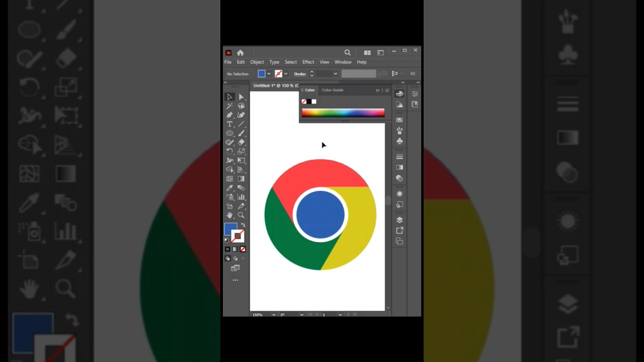
Task: Go to Illustrator Home screen
Action: 240,52
